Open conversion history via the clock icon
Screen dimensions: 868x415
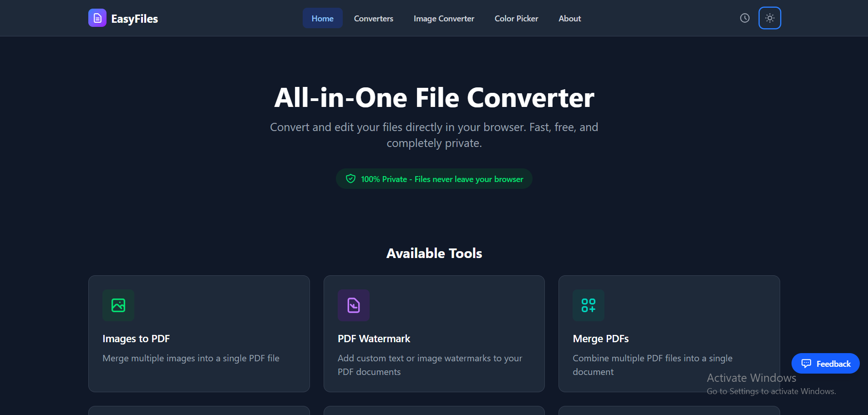click(744, 18)
